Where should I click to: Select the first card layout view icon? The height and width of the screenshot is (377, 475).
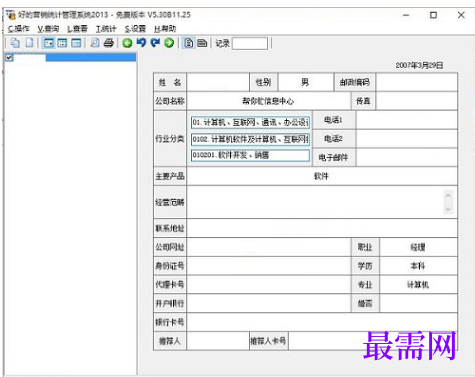(x=49, y=43)
